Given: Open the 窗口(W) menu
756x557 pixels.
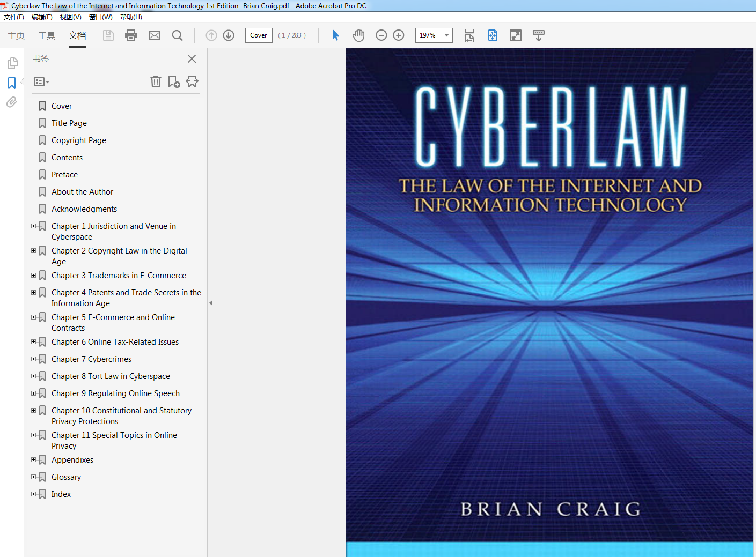Looking at the screenshot, I should pos(100,17).
